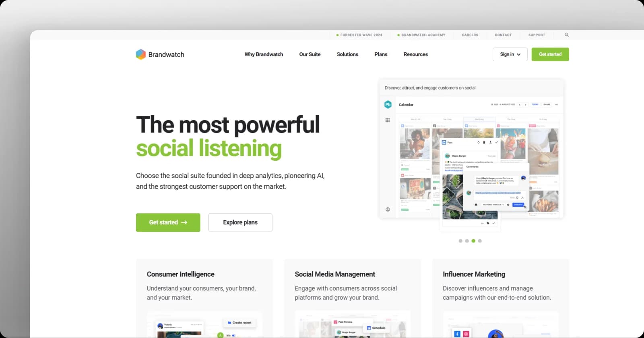
Task: Expand the Sign in dropdown
Action: 510,54
